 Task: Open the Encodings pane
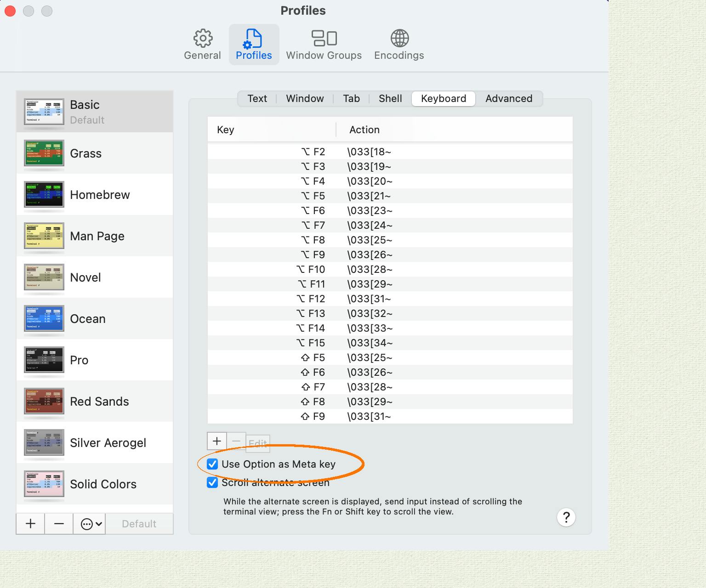[x=398, y=44]
